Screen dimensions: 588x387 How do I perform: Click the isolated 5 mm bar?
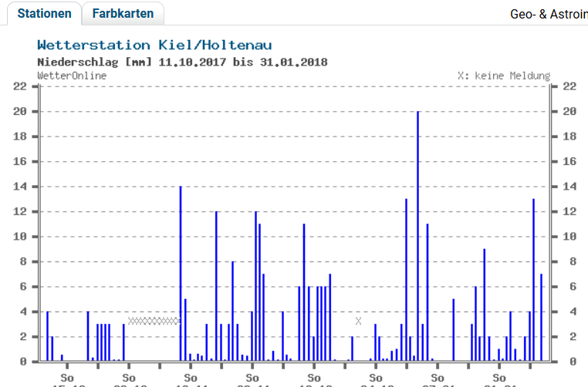(x=454, y=329)
